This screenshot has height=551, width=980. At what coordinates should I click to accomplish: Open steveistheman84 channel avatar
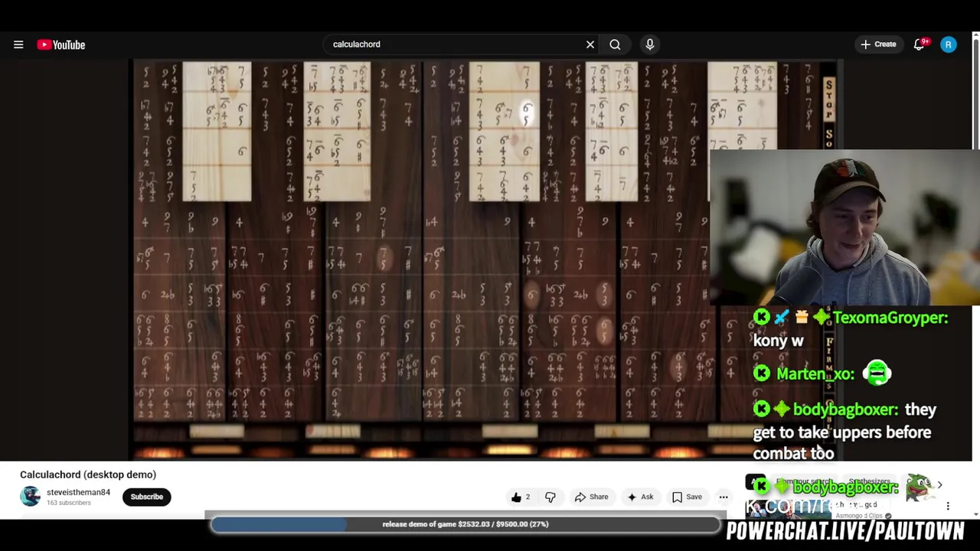pos(30,497)
